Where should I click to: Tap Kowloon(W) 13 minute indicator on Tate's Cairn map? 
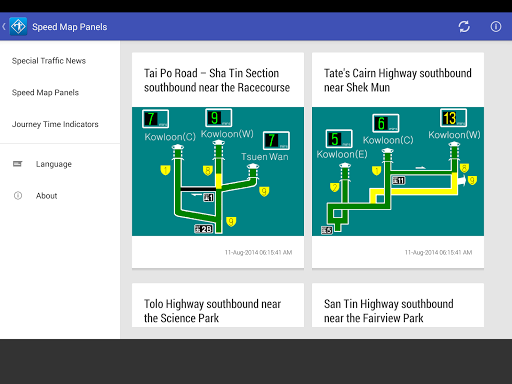453,118
